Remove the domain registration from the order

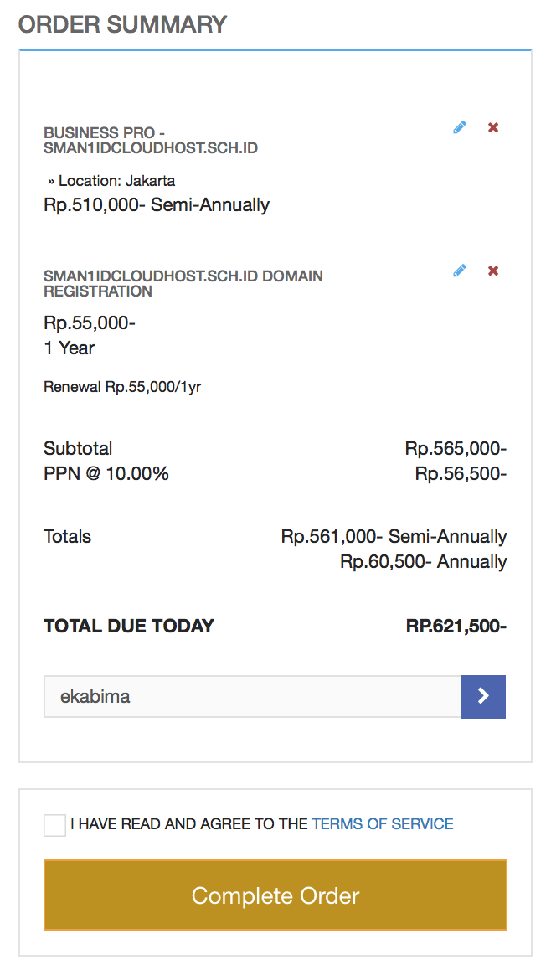[x=492, y=271]
